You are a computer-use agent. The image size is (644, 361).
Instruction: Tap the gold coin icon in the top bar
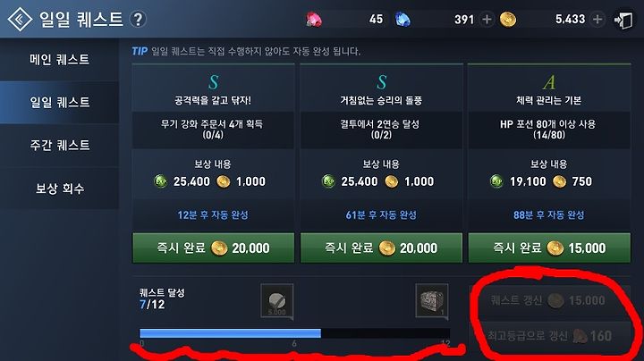point(508,20)
